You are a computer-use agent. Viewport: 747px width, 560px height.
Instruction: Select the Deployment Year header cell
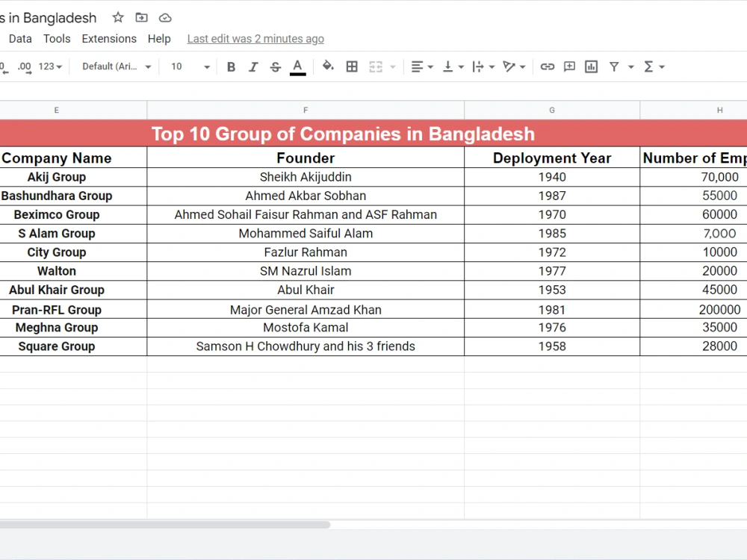point(552,158)
